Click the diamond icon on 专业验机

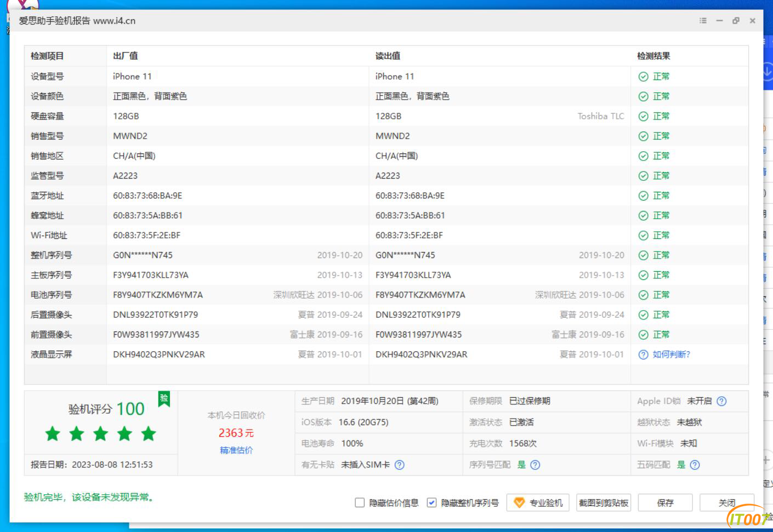(519, 502)
